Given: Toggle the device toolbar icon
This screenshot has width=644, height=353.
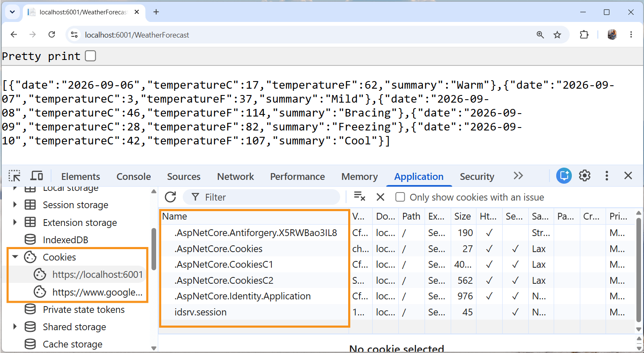Looking at the screenshot, I should (x=37, y=176).
